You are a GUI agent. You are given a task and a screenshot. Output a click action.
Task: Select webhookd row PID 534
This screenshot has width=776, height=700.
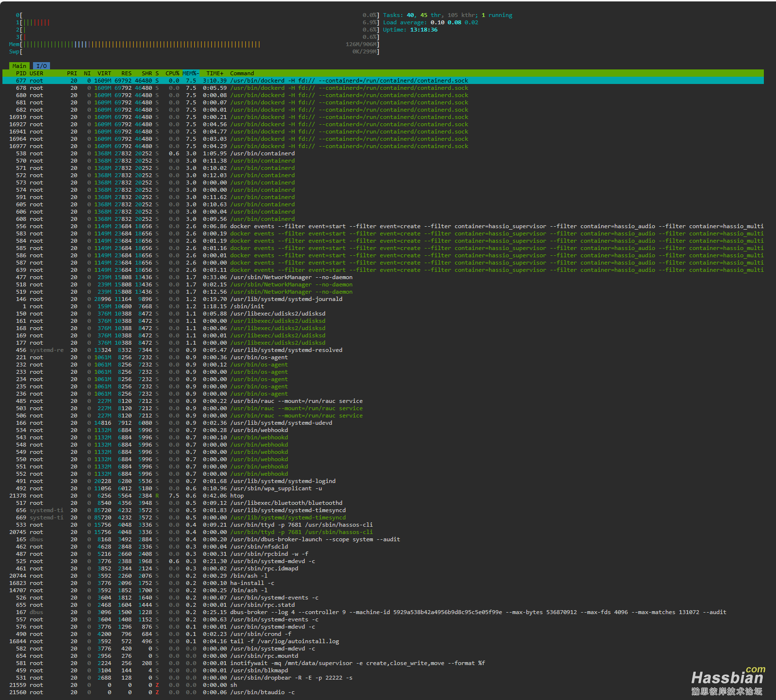click(383, 430)
